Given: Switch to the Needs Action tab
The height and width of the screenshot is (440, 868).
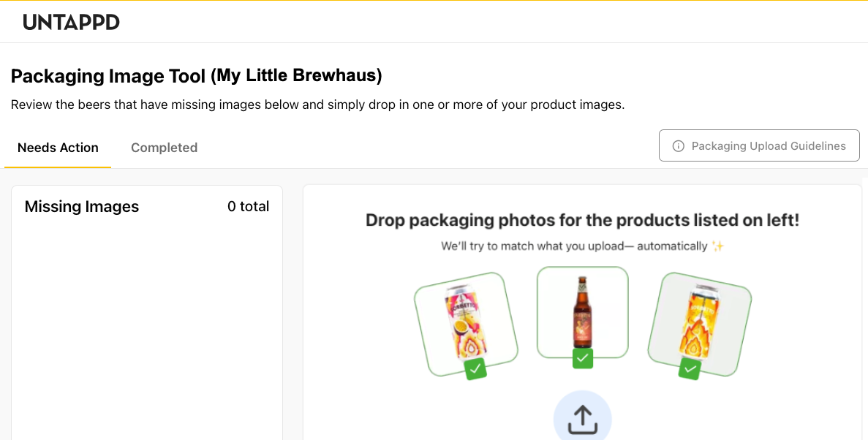Looking at the screenshot, I should [x=58, y=148].
